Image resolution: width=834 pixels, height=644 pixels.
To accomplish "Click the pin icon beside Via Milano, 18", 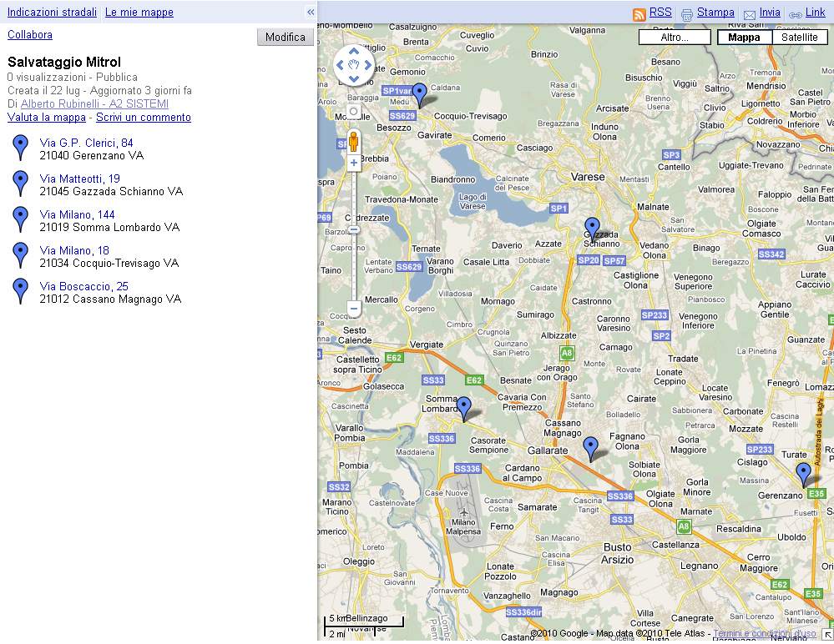I will pyautogui.click(x=20, y=255).
